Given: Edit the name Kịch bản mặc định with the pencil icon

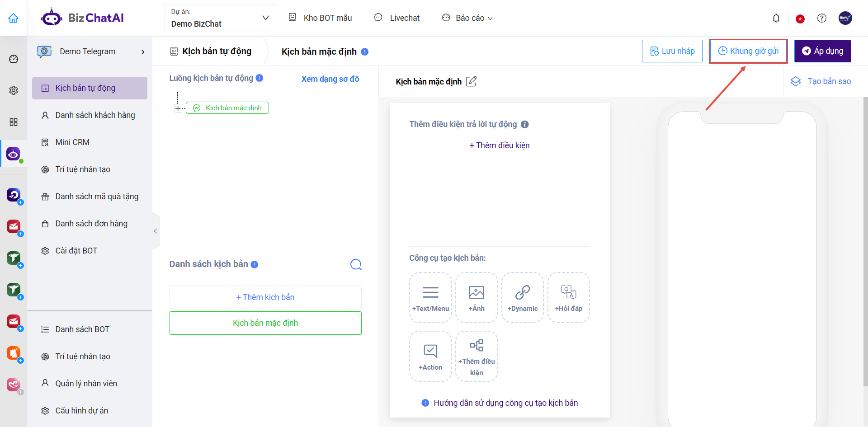Looking at the screenshot, I should point(471,81).
